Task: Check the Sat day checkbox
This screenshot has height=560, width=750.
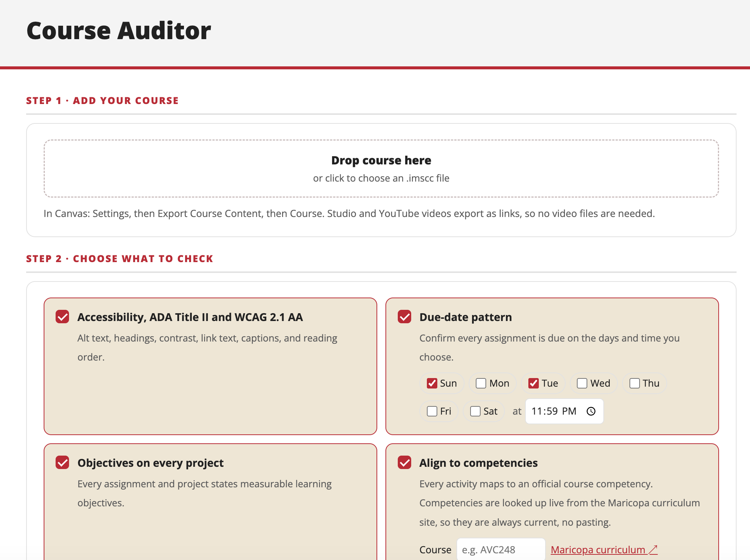Action: click(x=475, y=411)
